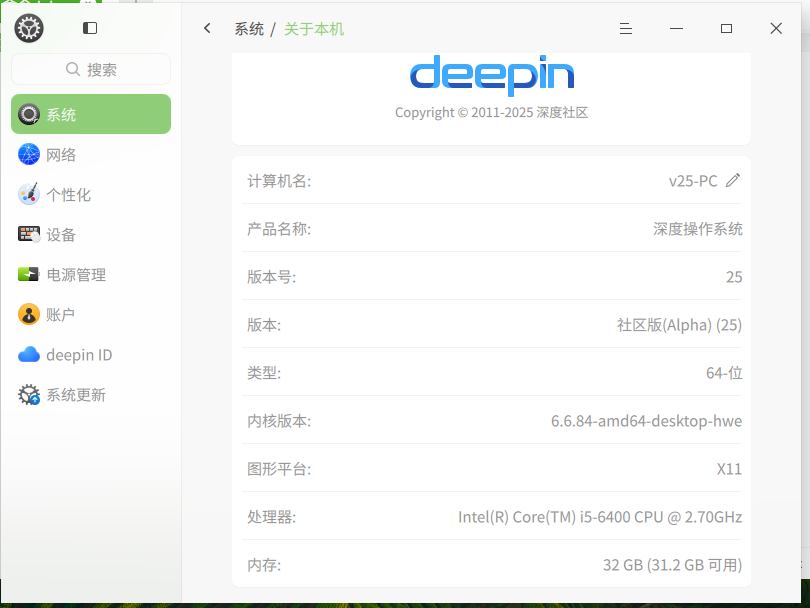This screenshot has height=608, width=810.
Task: Click the Devices keyboard icon
Action: [x=29, y=235]
